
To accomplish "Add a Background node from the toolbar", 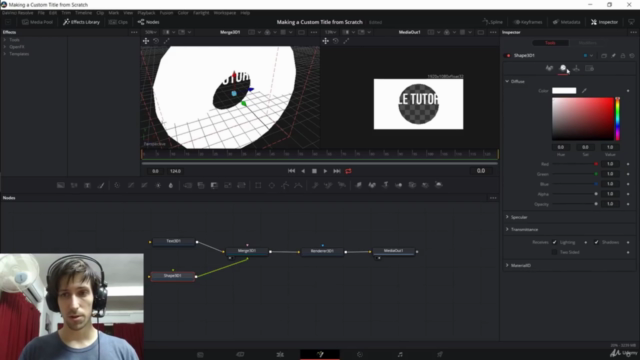I will click(60, 185).
